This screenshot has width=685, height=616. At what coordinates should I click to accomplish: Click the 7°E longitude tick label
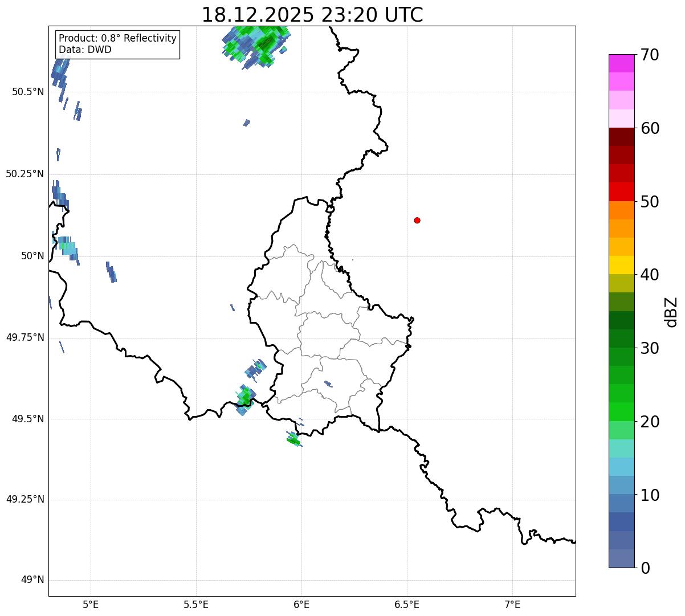[x=512, y=605]
